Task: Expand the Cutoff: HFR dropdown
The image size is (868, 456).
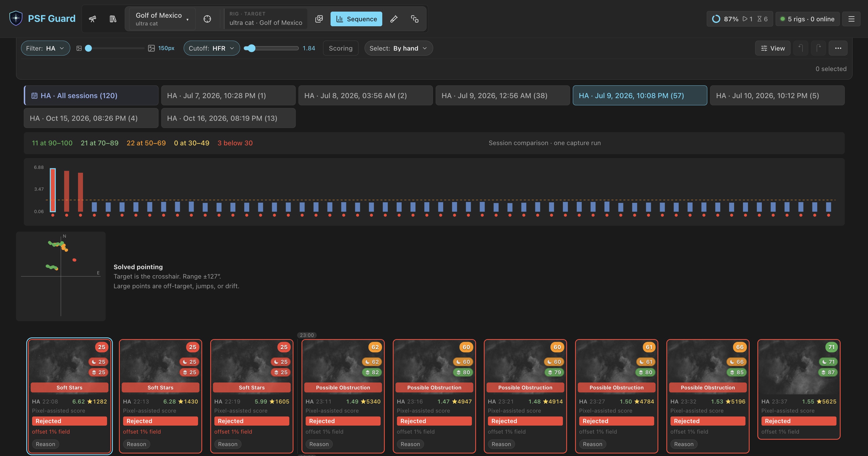Action: [212, 48]
